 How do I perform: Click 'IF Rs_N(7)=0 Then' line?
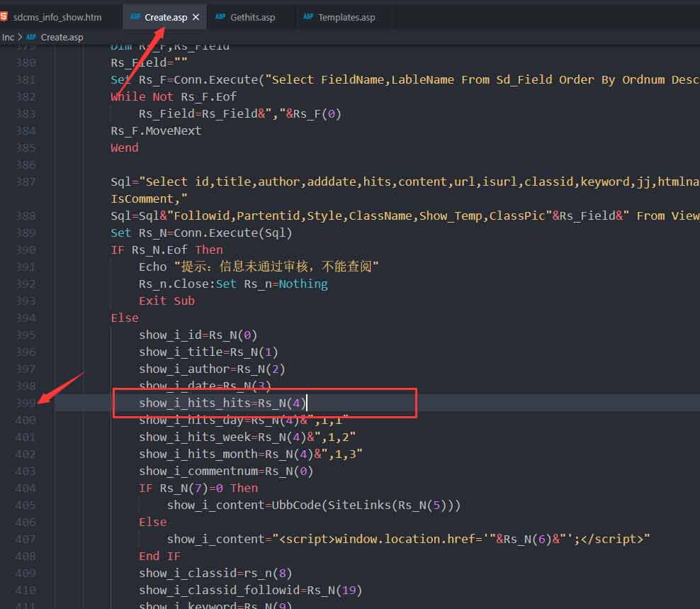[x=198, y=488]
